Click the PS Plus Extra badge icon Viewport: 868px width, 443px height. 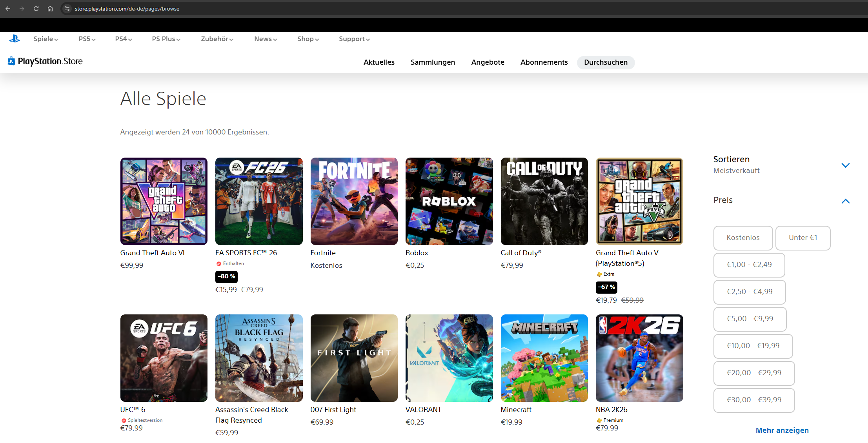(x=599, y=274)
